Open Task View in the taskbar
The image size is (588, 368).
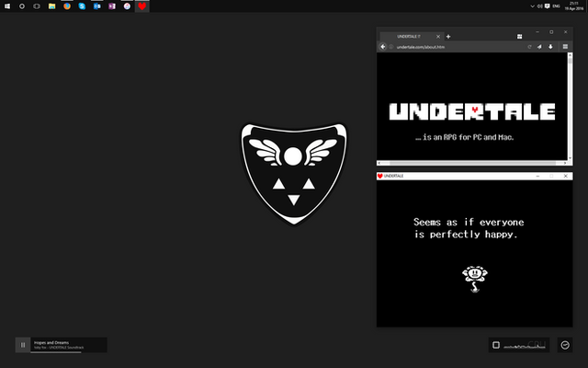pos(37,6)
